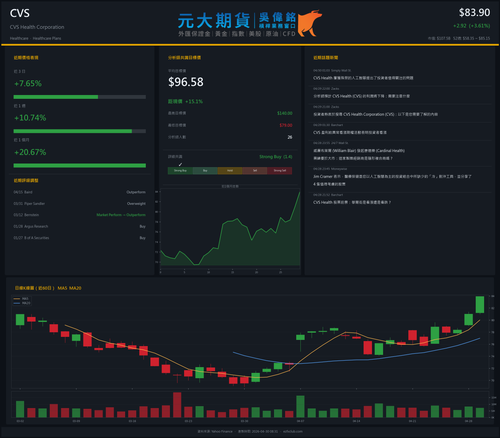Click the Yahoo Finance data source footer text
This screenshot has height=438, width=500.
click(x=215, y=431)
